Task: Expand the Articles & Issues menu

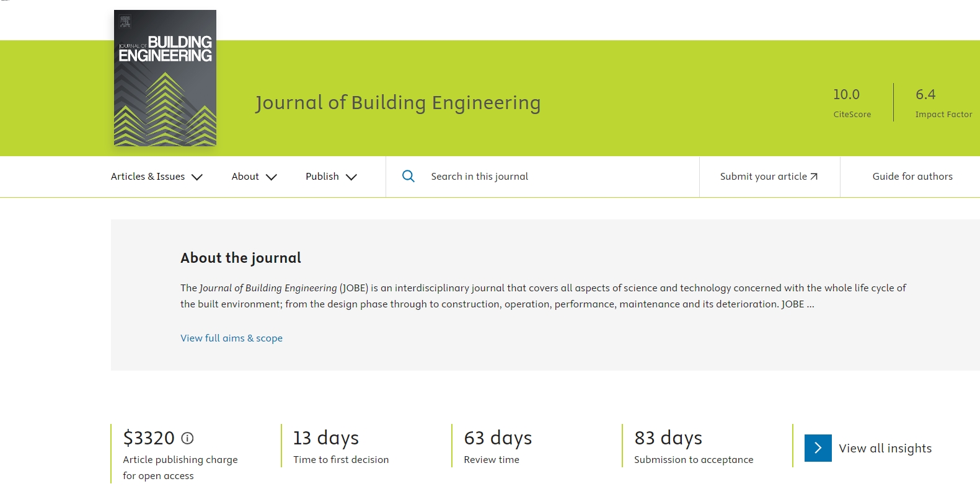Action: tap(157, 177)
